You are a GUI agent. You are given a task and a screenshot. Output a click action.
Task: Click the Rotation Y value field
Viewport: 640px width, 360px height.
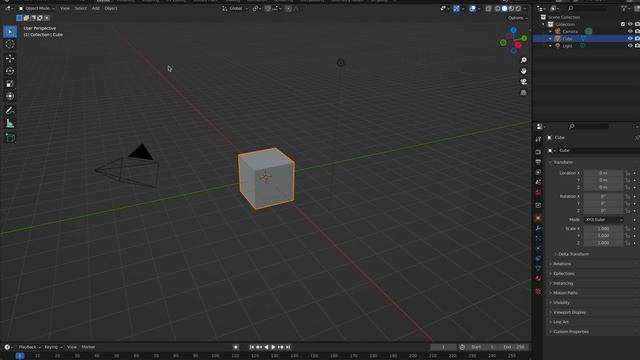[x=603, y=204]
